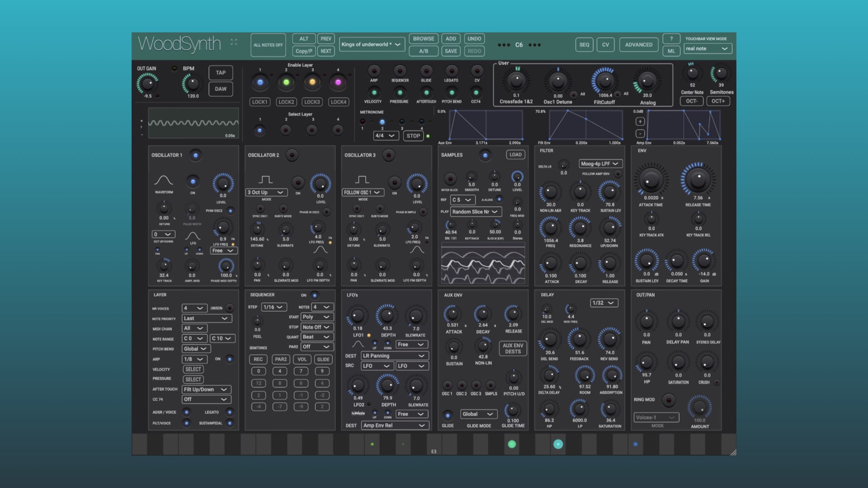This screenshot has height=488, width=868.
Task: Click the Filt Env envelope graph
Action: point(586,125)
